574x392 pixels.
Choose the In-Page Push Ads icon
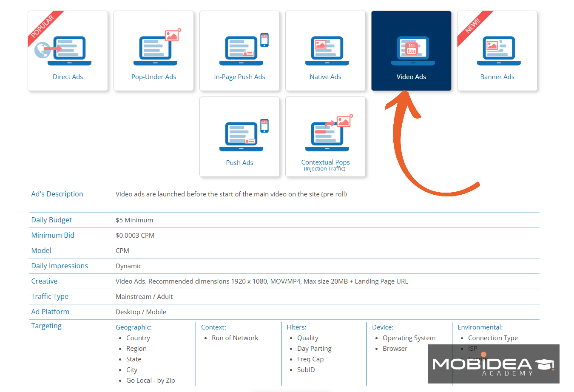[244, 49]
